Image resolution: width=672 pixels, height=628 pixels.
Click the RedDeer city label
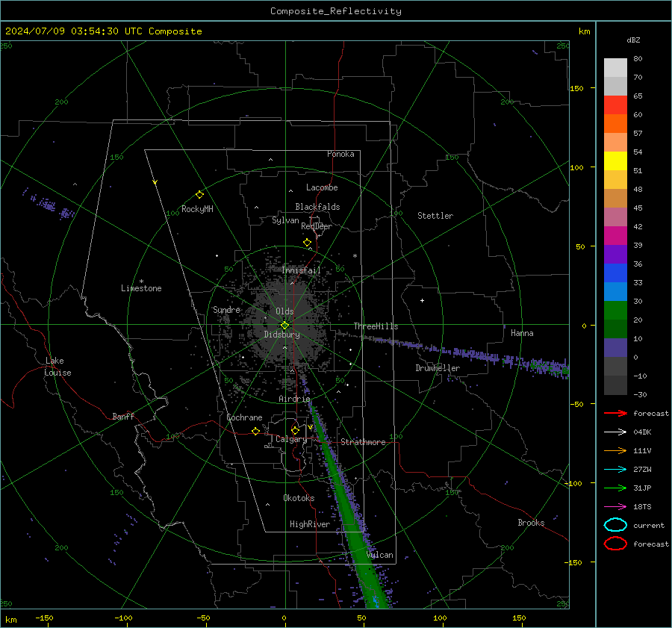(317, 226)
